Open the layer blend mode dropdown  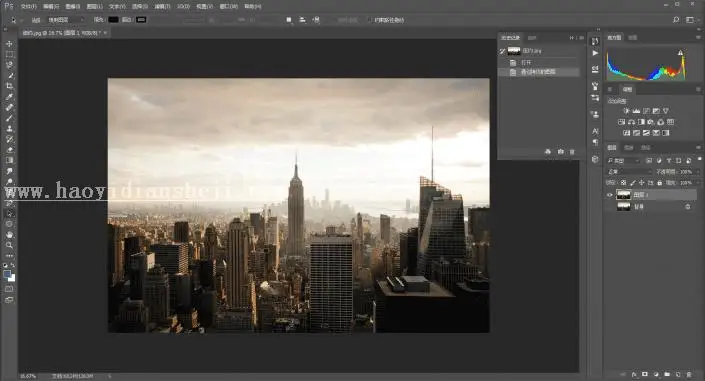click(629, 172)
